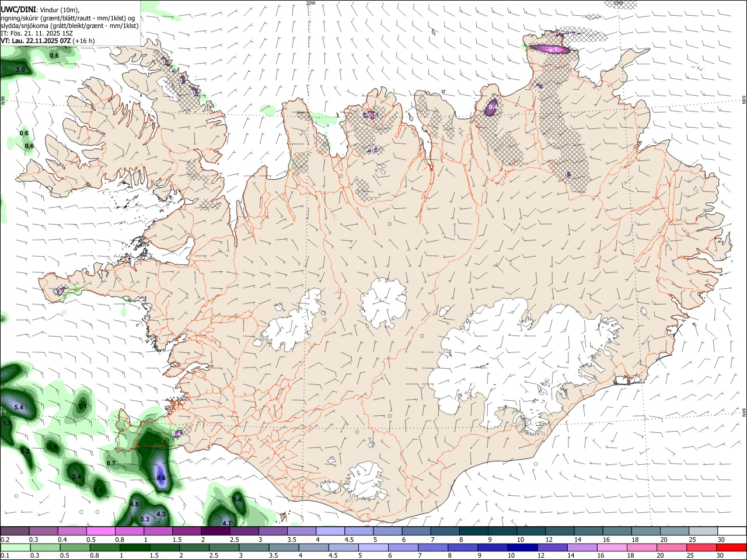Click the 2.2 rainfall value near left edge

point(25,452)
